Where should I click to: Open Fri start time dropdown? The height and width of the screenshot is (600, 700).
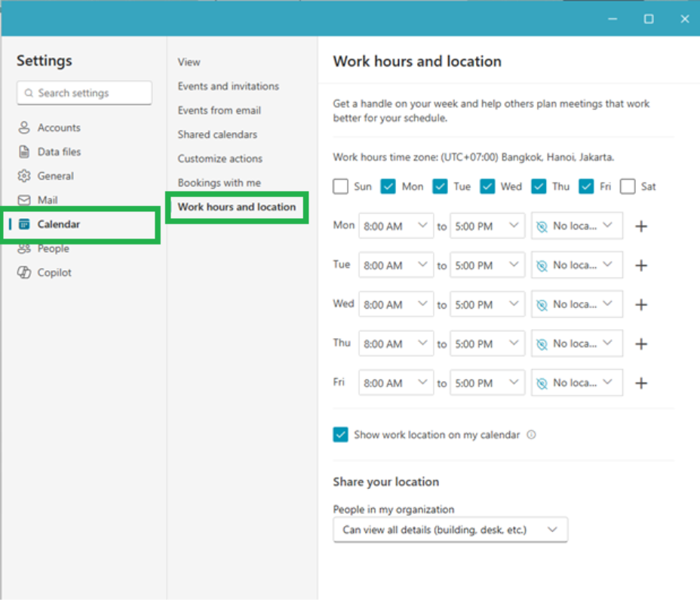tap(396, 383)
